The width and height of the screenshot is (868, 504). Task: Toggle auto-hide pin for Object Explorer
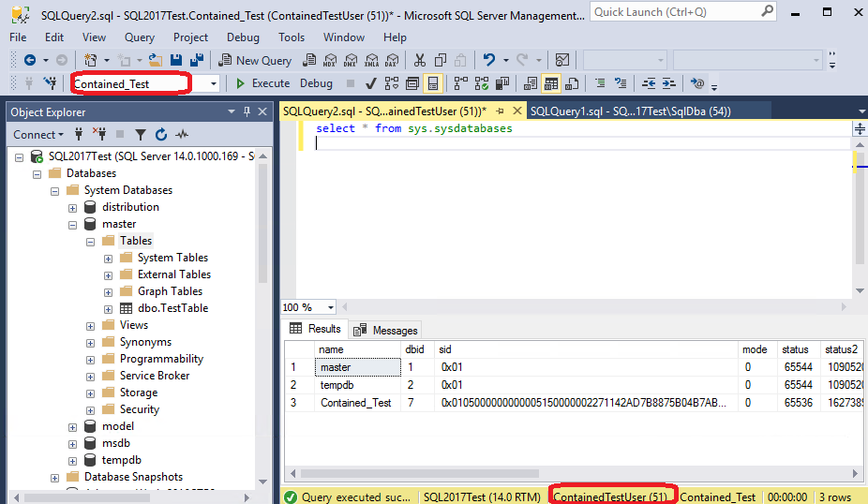(247, 111)
